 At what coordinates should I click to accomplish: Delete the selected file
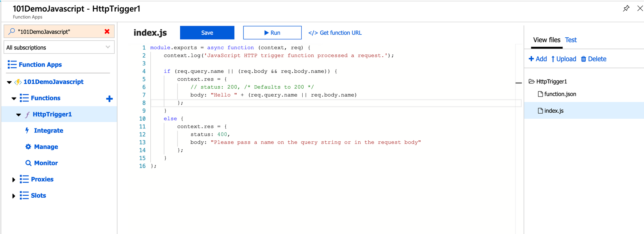[x=593, y=59]
